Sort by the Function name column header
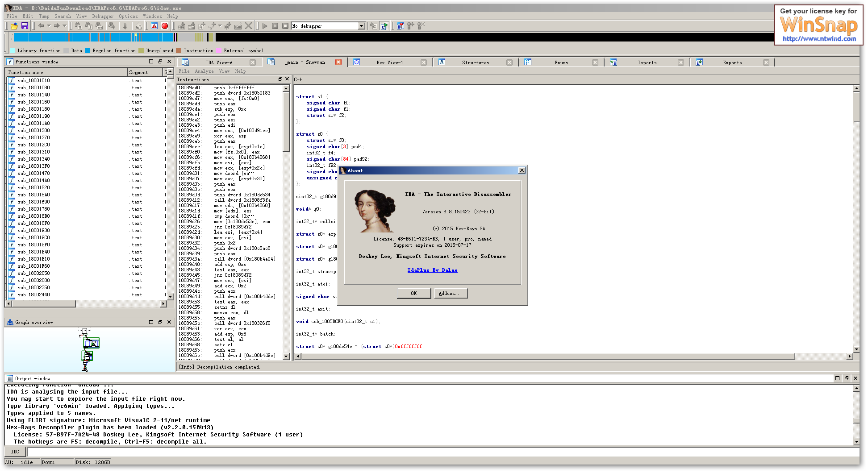 pos(67,72)
